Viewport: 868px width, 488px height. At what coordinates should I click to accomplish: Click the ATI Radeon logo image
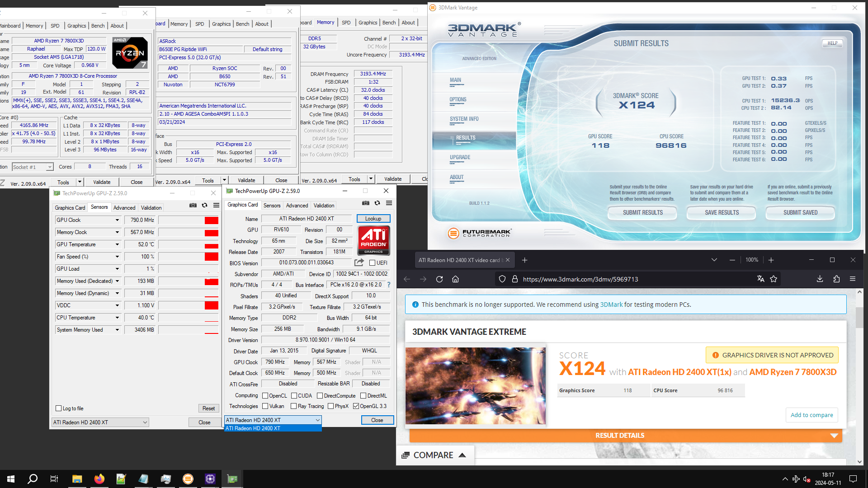point(374,240)
